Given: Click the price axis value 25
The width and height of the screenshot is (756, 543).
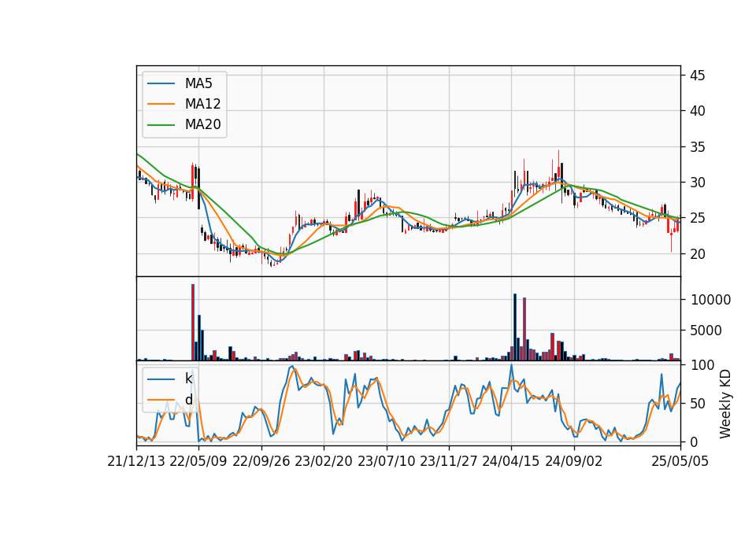Looking at the screenshot, I should 697,218.
